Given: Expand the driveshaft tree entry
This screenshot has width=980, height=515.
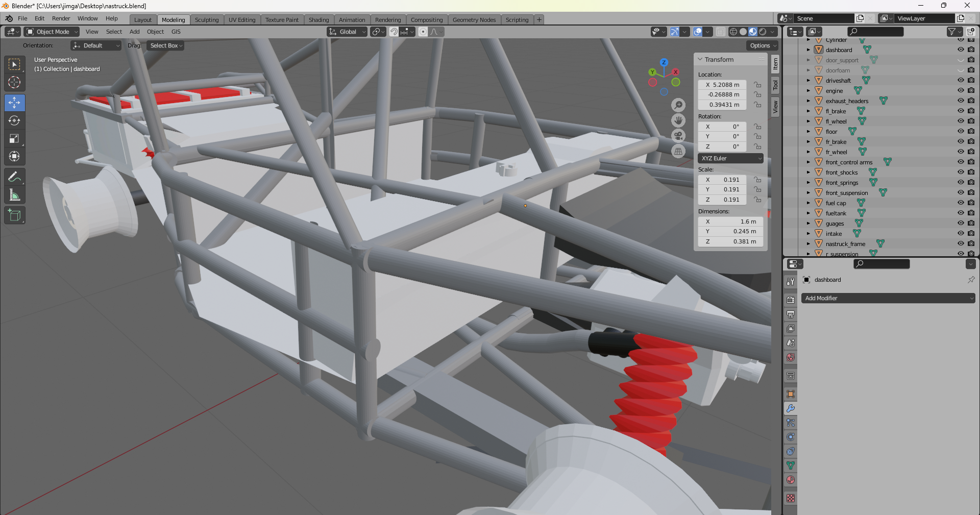Looking at the screenshot, I should (808, 80).
